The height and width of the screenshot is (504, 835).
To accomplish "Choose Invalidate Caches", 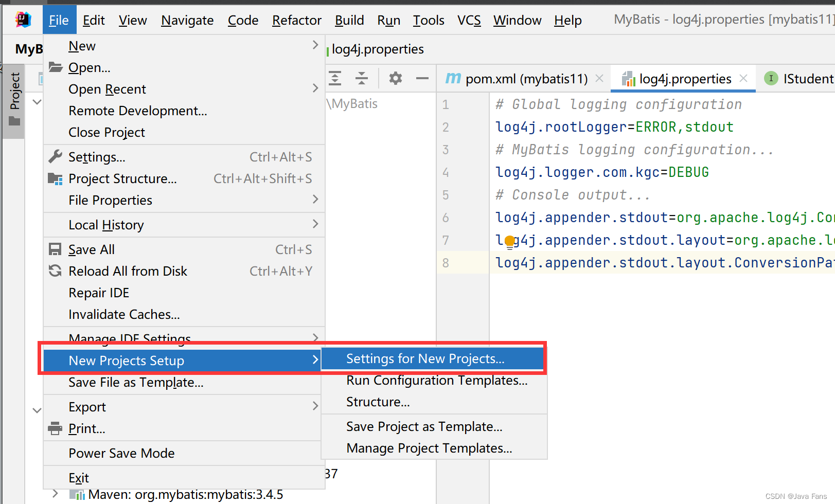I will (184, 314).
